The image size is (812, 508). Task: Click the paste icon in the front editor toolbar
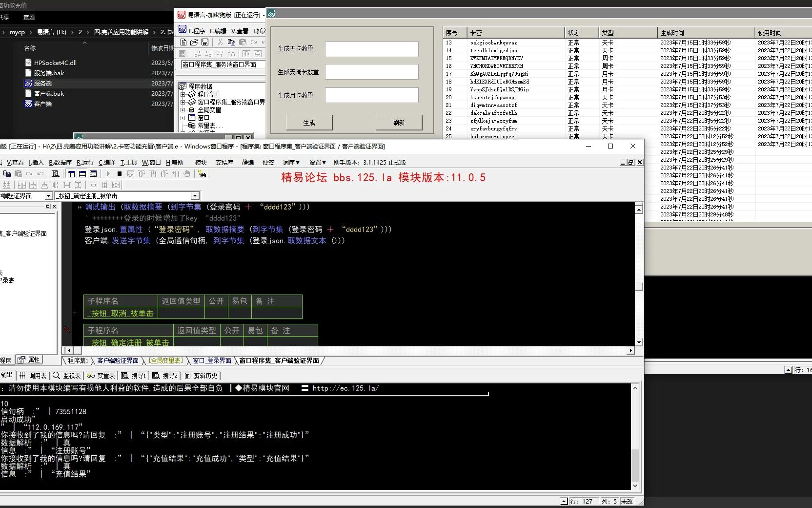tap(18, 173)
